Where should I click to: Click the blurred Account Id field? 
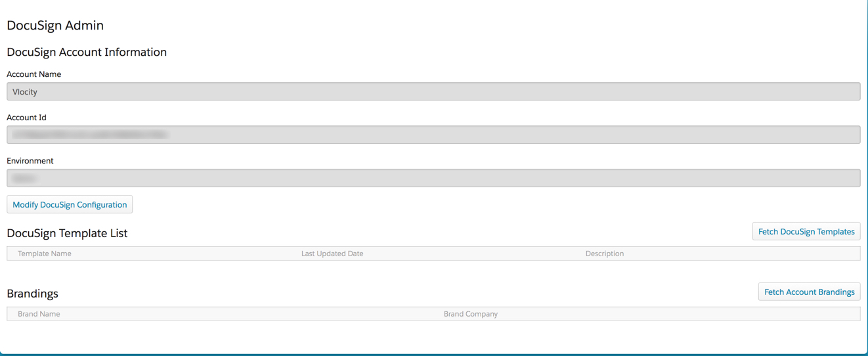click(433, 135)
